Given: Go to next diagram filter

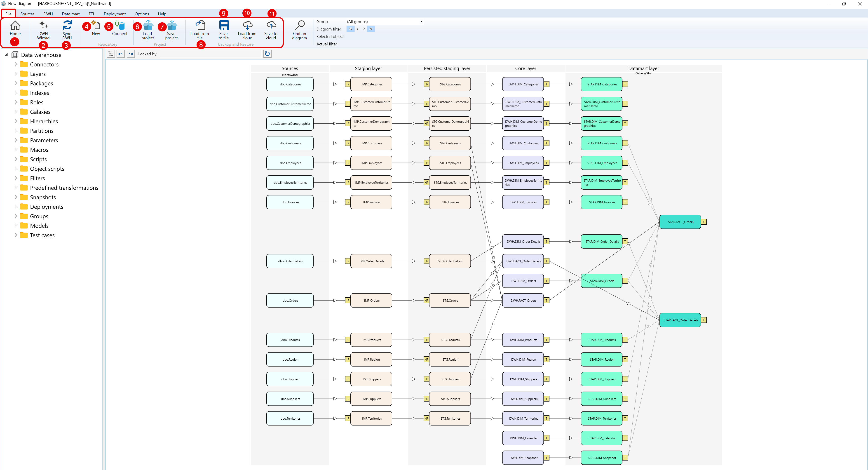Looking at the screenshot, I should (x=364, y=29).
